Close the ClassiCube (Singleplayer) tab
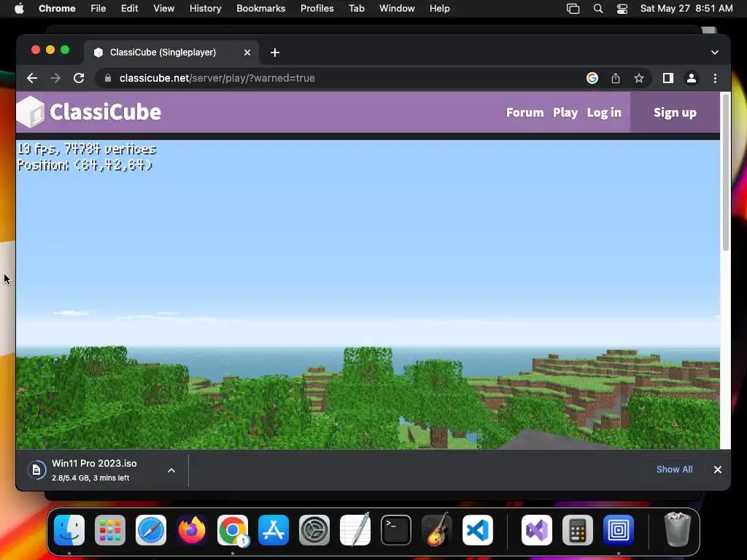The width and height of the screenshot is (747, 560). click(247, 52)
